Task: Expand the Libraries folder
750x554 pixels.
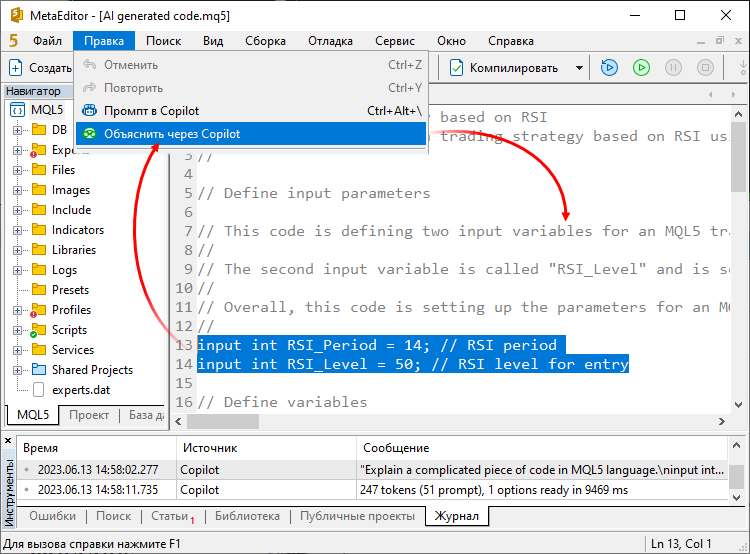Action: point(17,250)
